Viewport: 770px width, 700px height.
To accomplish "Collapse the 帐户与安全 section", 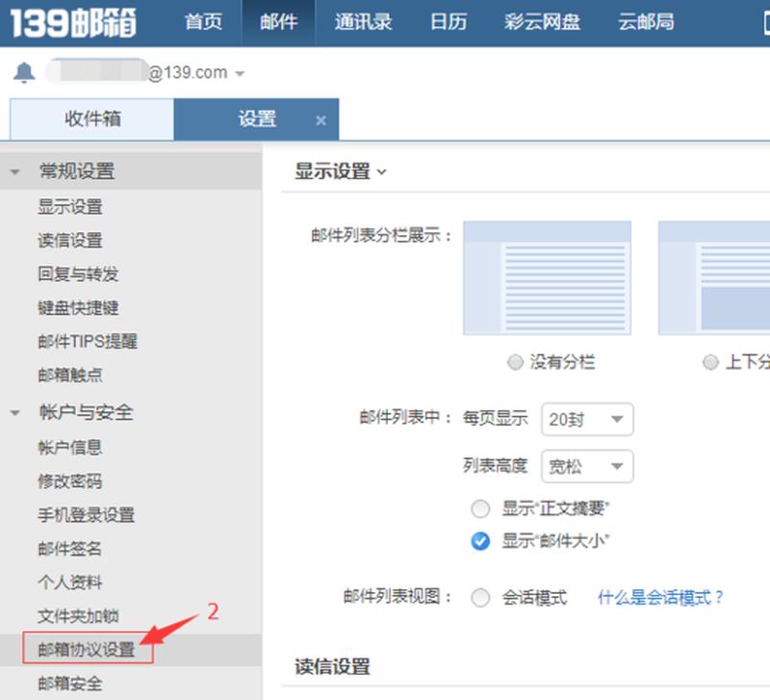I will pos(14,413).
